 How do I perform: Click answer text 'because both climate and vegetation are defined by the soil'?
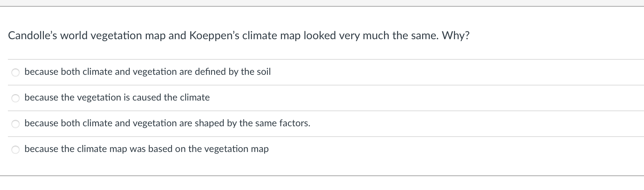coord(147,72)
